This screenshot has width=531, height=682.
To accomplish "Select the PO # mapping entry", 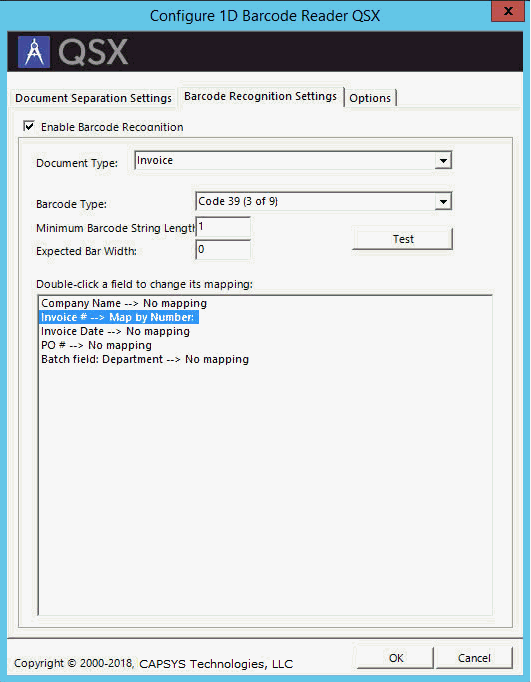I will [x=96, y=345].
